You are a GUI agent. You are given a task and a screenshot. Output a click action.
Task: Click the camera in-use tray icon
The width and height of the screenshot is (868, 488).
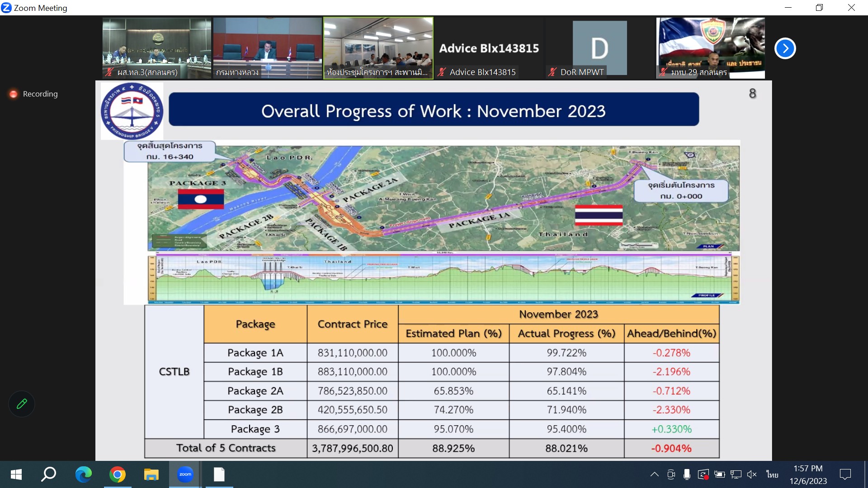click(x=671, y=474)
